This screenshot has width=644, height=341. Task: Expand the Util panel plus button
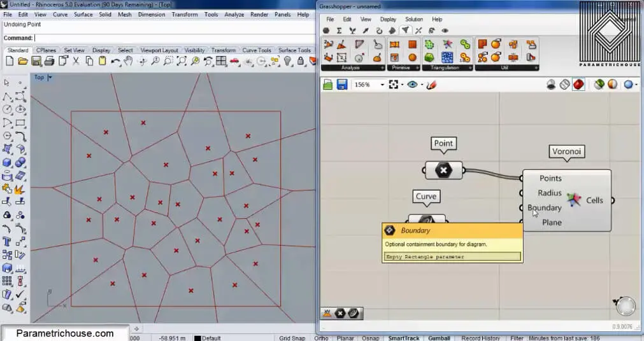tap(536, 67)
